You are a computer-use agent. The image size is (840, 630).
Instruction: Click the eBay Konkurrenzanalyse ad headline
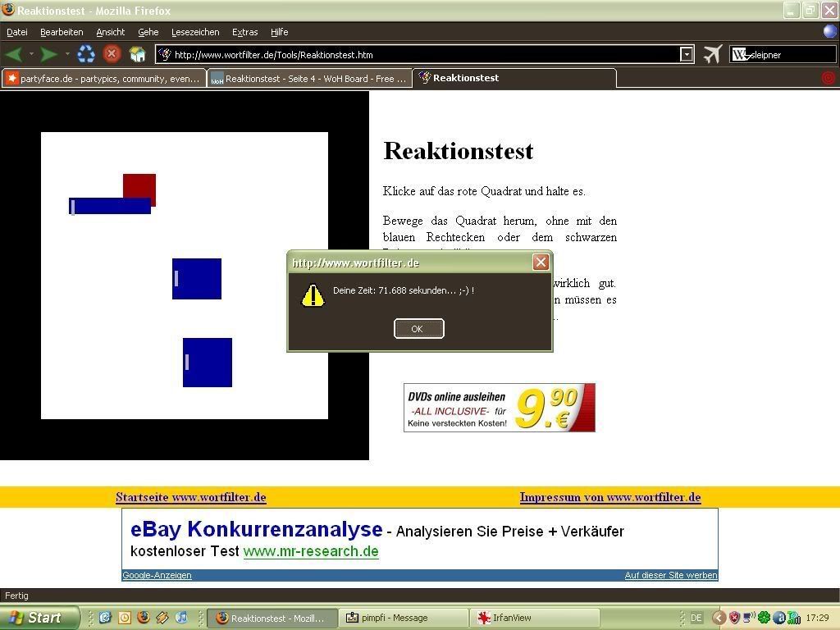click(257, 529)
